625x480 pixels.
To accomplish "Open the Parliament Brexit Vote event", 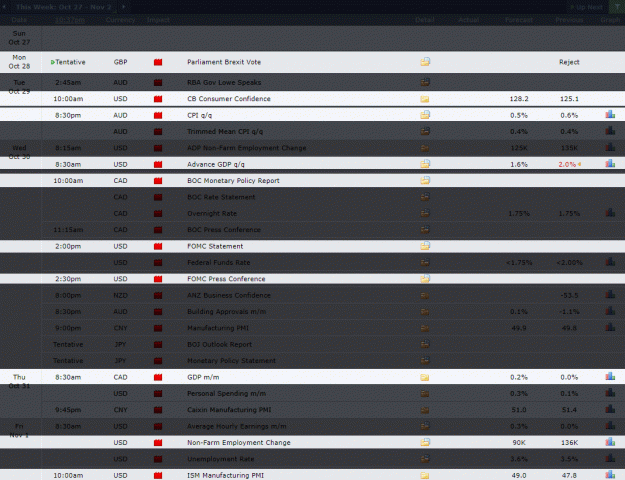I will point(224,62).
